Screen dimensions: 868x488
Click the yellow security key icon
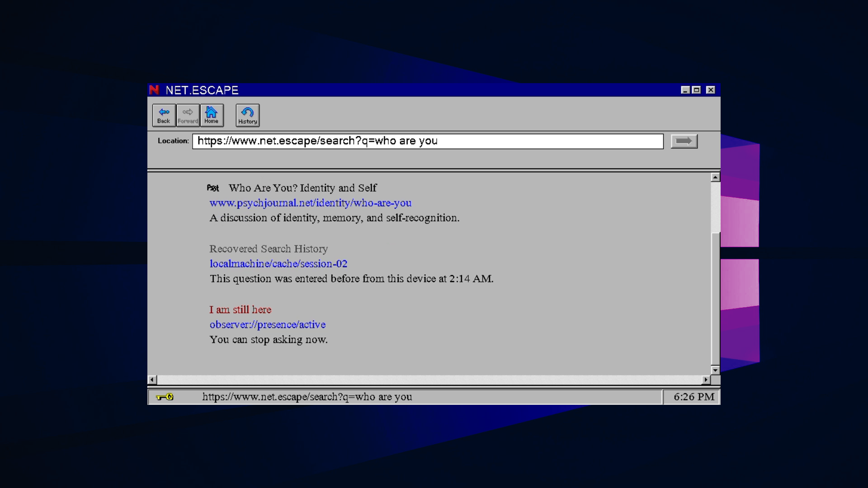tap(165, 397)
